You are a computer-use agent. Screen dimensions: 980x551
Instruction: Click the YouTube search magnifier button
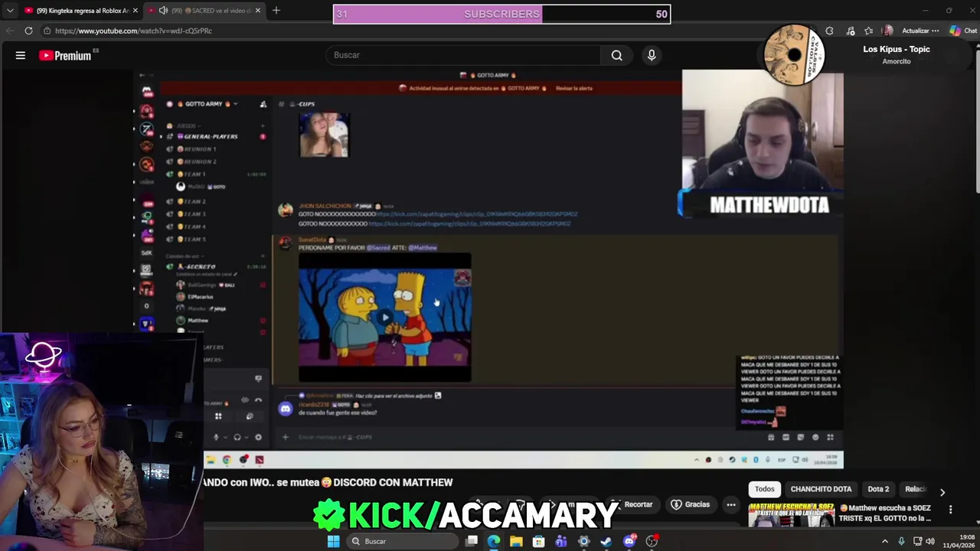(616, 55)
